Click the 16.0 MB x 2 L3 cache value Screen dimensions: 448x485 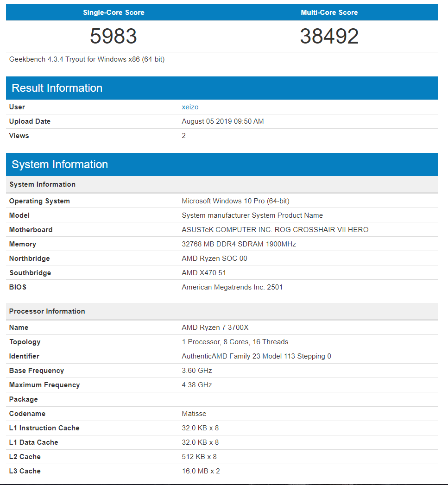pos(201,472)
